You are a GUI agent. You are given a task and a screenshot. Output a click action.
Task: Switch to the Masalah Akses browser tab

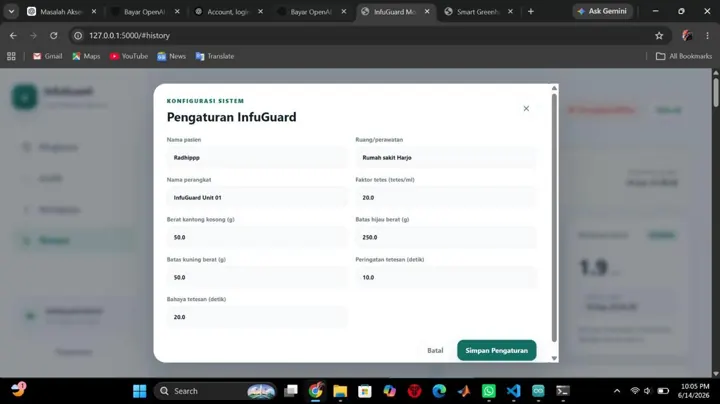[62, 12]
